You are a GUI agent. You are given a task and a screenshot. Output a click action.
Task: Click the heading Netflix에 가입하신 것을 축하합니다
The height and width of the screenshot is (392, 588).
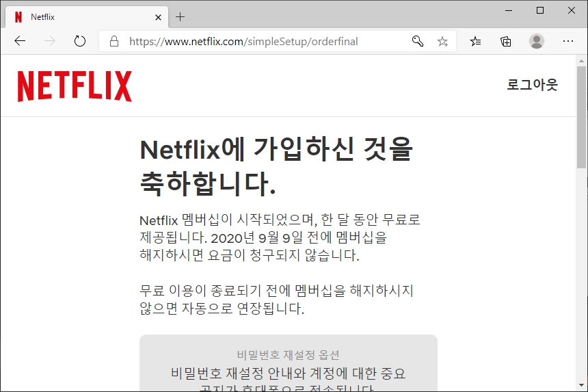tap(276, 166)
